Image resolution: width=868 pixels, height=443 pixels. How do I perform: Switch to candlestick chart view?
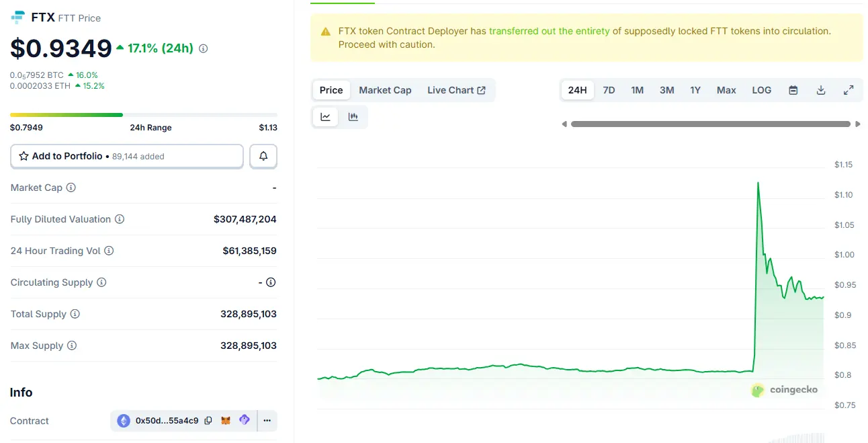pos(353,117)
